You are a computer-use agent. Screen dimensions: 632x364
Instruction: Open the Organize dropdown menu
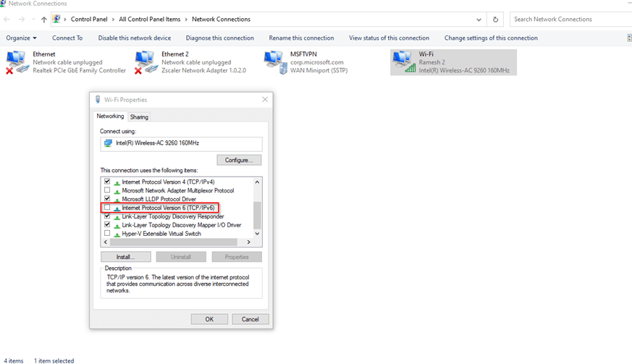click(21, 38)
